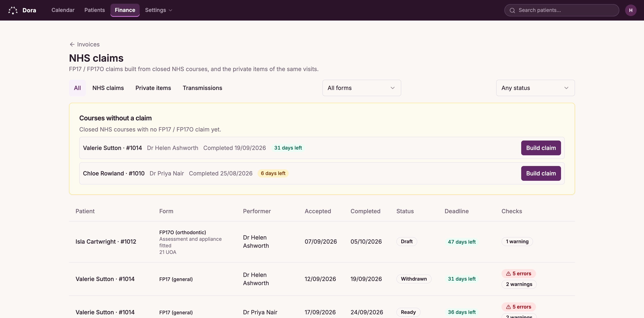Open the Transmissions tab

[x=202, y=88]
